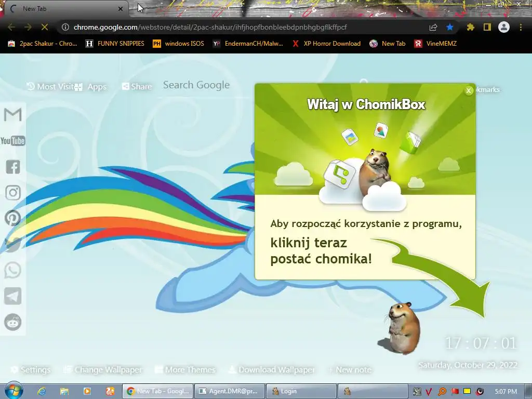
Task: Open windows ISOS bookmark
Action: 179,44
